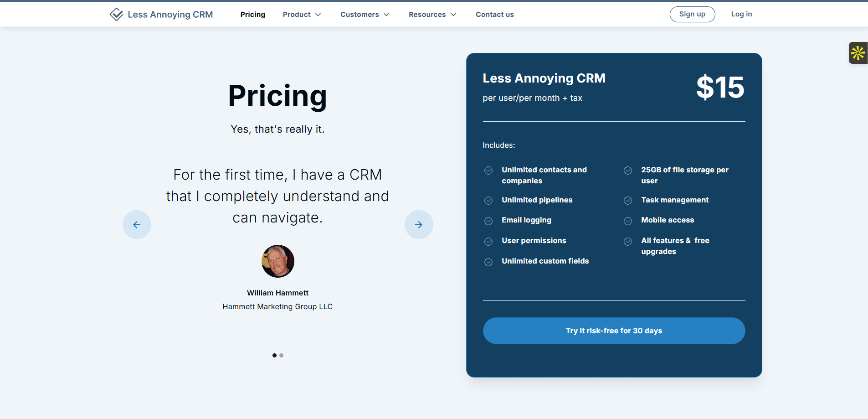Expand the Customers dropdown menu
868x419 pixels.
click(365, 15)
